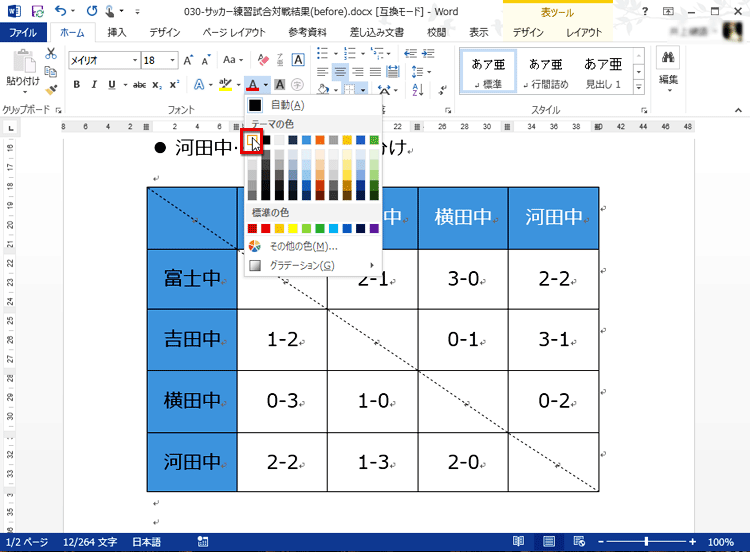Open the line spacing dropdown
The image size is (750, 552).
coord(421,72)
